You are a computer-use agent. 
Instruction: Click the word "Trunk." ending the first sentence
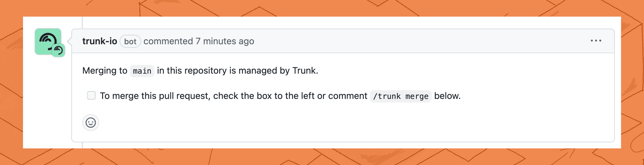point(305,71)
